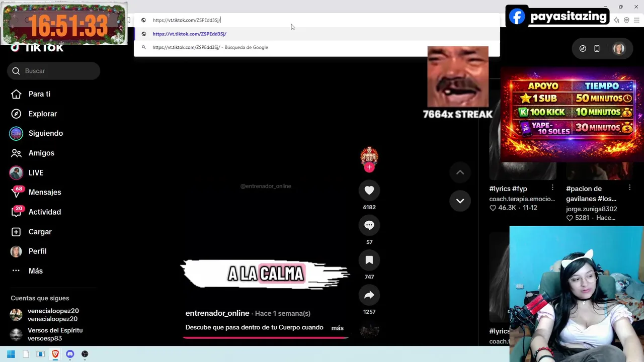
Task: Go to previous video with up chevron
Action: point(460,172)
